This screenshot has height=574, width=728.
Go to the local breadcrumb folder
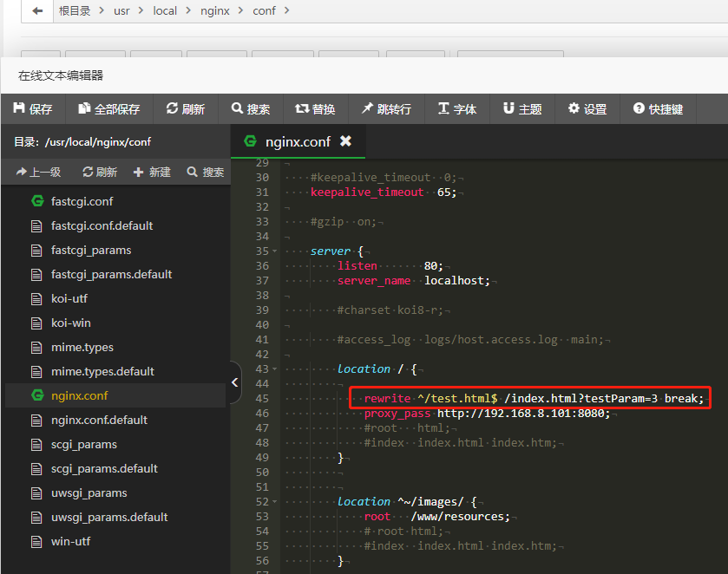pos(165,10)
